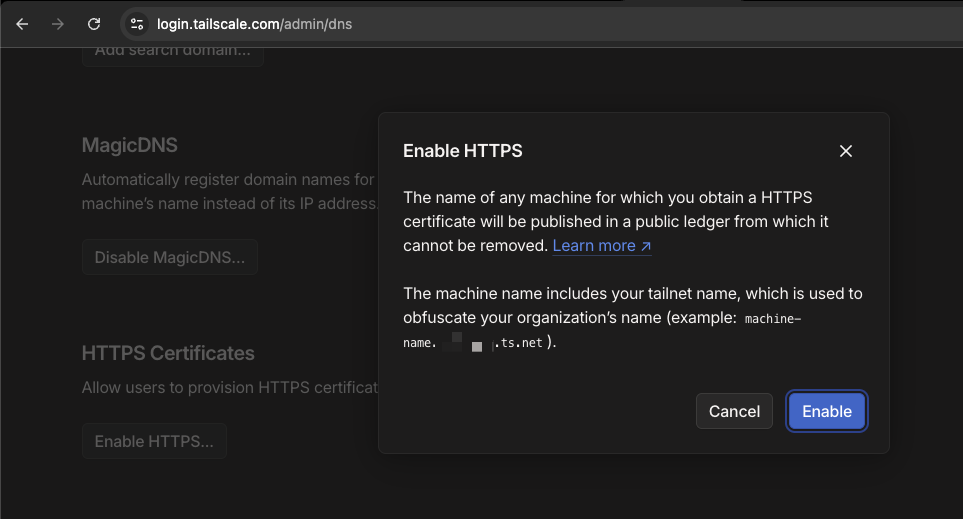The width and height of the screenshot is (963, 519).
Task: Click the Enable HTTPS... button behind the dialog
Action: tap(154, 441)
